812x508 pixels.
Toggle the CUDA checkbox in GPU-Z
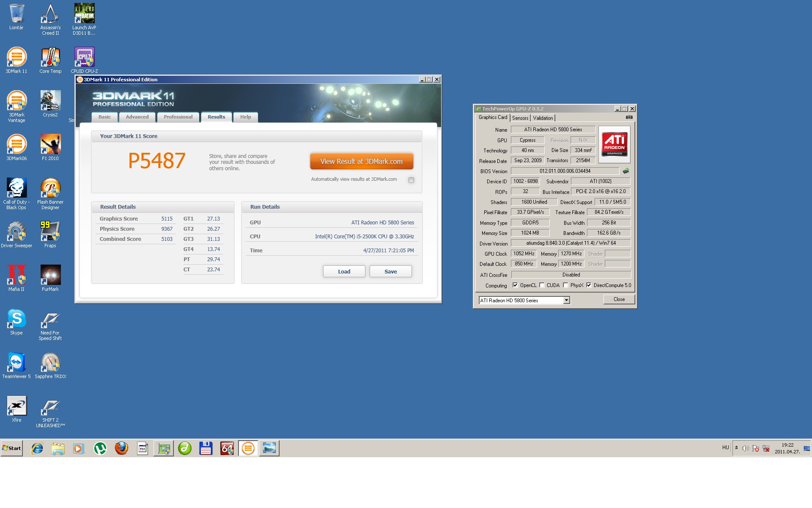[x=542, y=285]
